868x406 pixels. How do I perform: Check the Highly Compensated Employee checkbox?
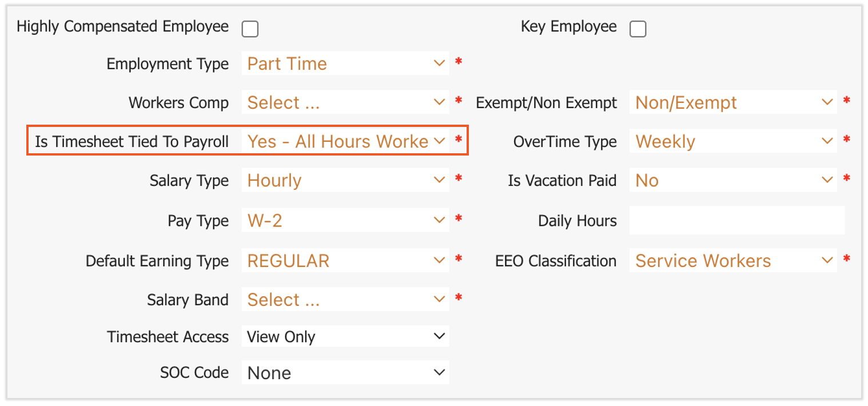coord(250,29)
